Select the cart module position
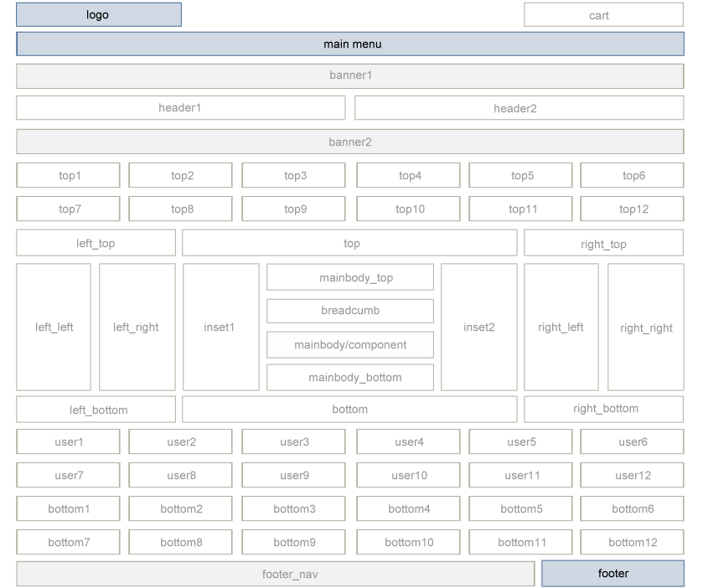This screenshot has height=588, width=703. [x=603, y=15]
